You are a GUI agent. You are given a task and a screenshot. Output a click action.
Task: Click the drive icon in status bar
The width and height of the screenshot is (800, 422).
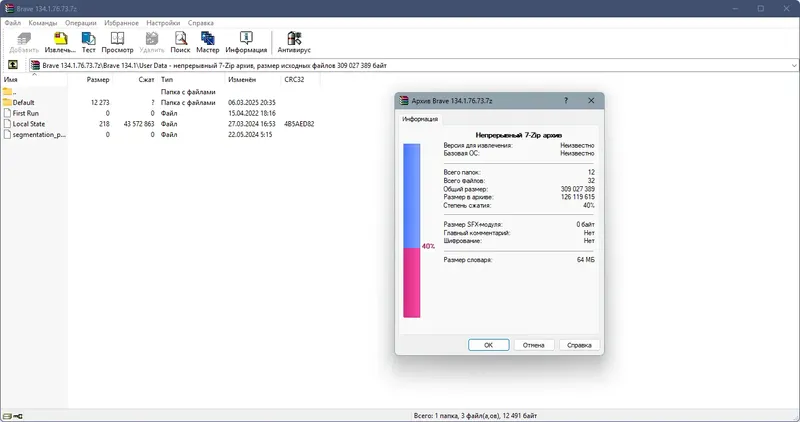point(8,416)
